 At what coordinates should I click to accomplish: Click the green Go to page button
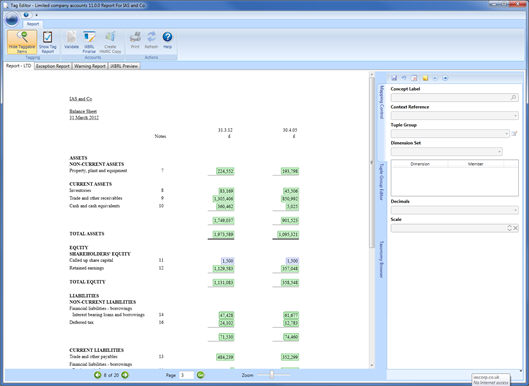pyautogui.click(x=200, y=375)
